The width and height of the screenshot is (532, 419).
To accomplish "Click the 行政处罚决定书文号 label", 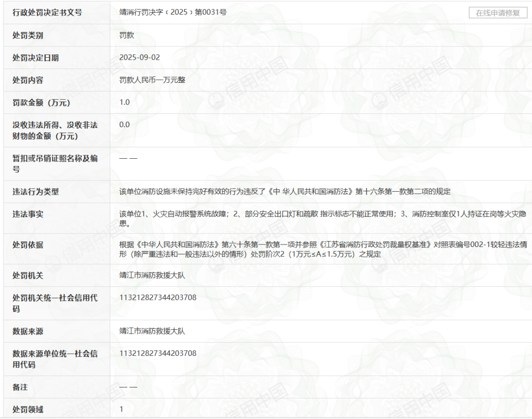I will pos(47,12).
